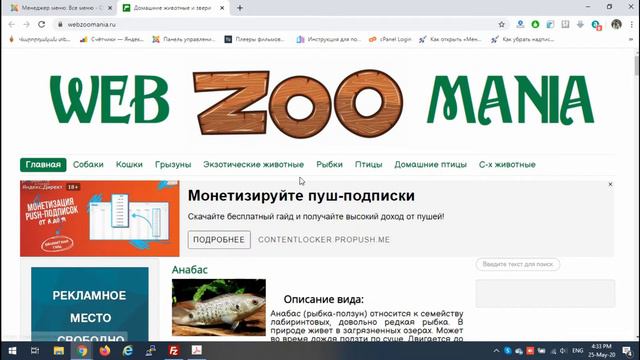This screenshot has width=640, height=360.
Task: Open the Рыбки menu item
Action: [329, 164]
